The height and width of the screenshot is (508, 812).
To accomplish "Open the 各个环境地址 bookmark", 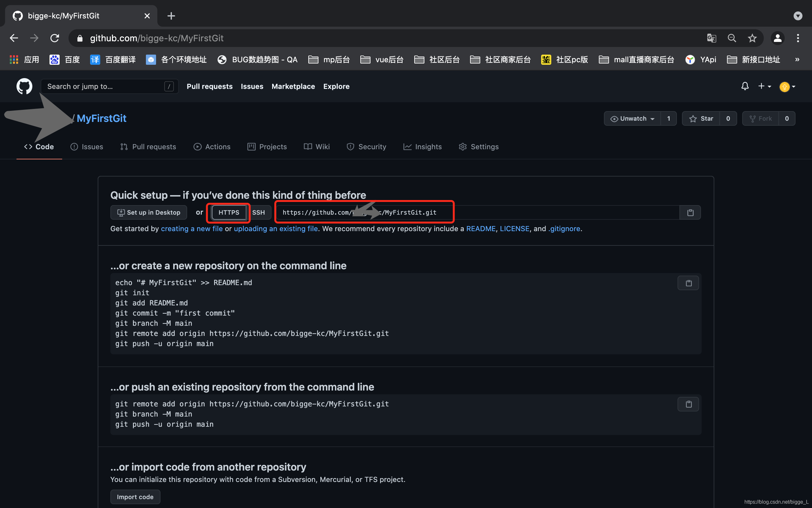I will click(176, 59).
